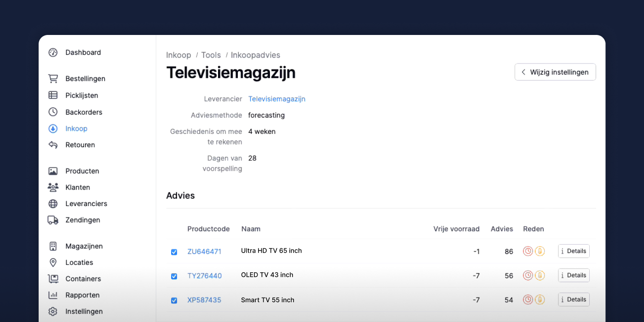The width and height of the screenshot is (644, 322).
Task: Click the Retouren return arrow icon
Action: [53, 145]
